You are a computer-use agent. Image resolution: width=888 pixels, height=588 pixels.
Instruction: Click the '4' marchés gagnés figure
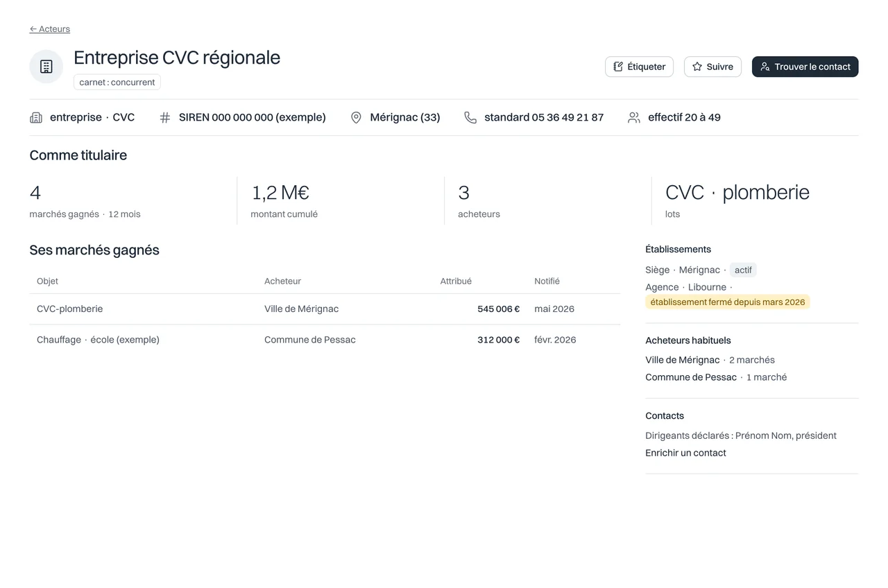(x=35, y=192)
